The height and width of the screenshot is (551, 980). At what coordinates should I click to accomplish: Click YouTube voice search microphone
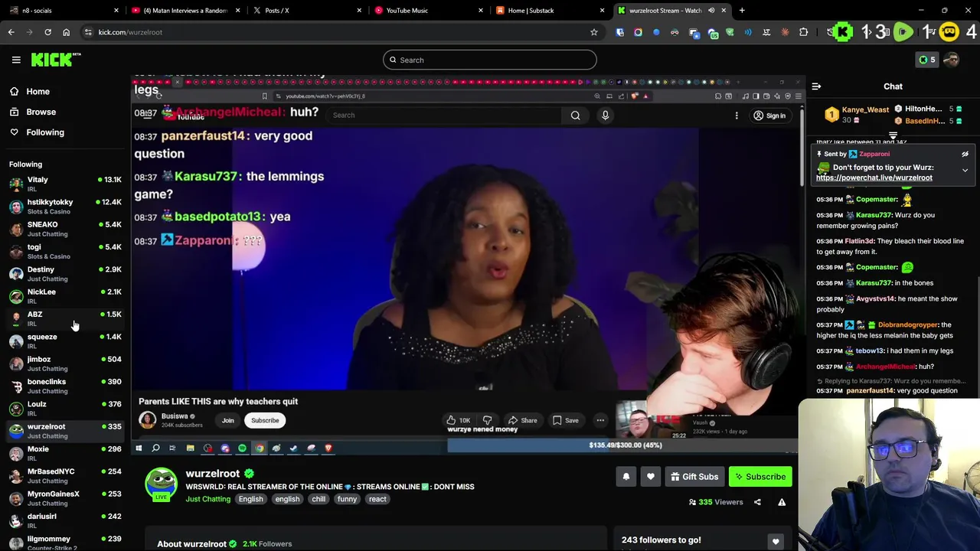coord(605,115)
